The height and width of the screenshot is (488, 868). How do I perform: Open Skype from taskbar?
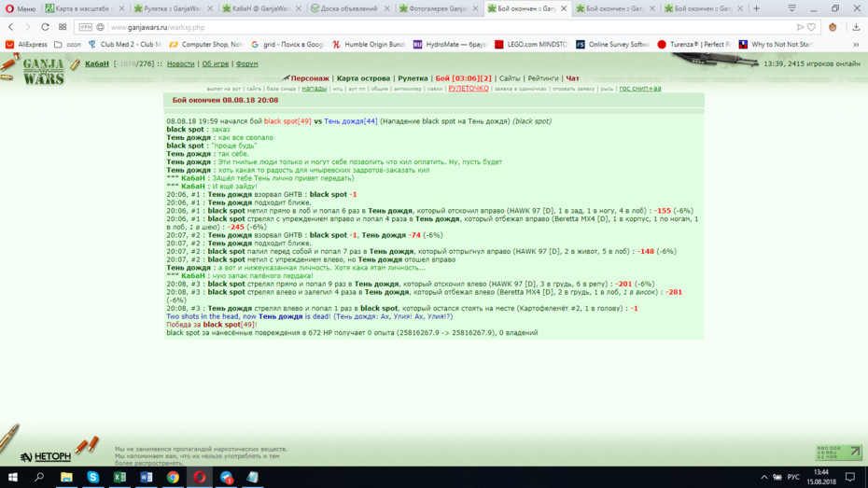click(93, 477)
